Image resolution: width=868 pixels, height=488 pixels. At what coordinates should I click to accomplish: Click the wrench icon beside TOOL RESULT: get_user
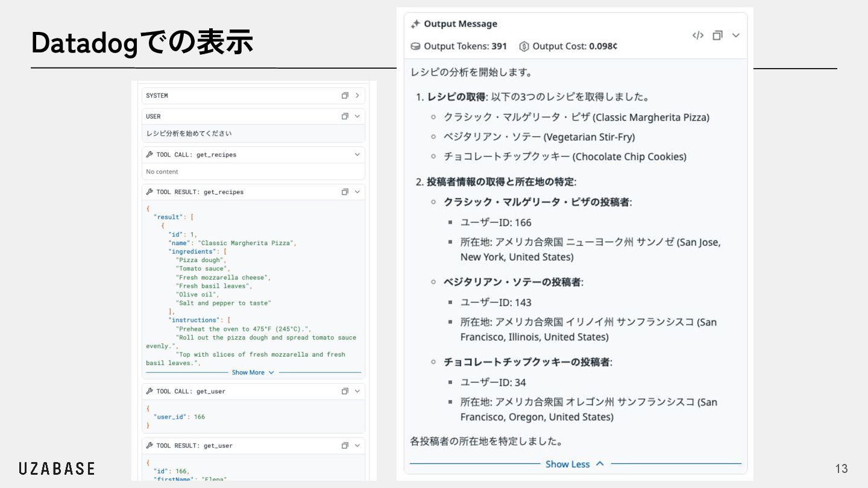[x=149, y=446]
